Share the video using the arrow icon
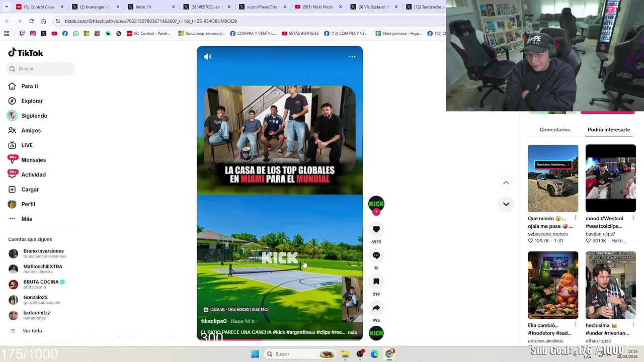The width and height of the screenshot is (644, 362). (376, 308)
